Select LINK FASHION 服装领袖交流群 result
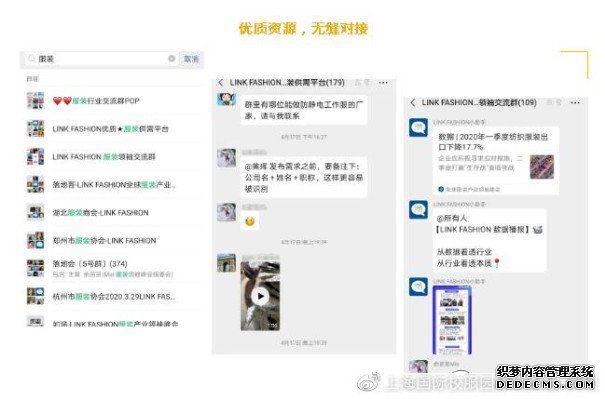 point(113,157)
